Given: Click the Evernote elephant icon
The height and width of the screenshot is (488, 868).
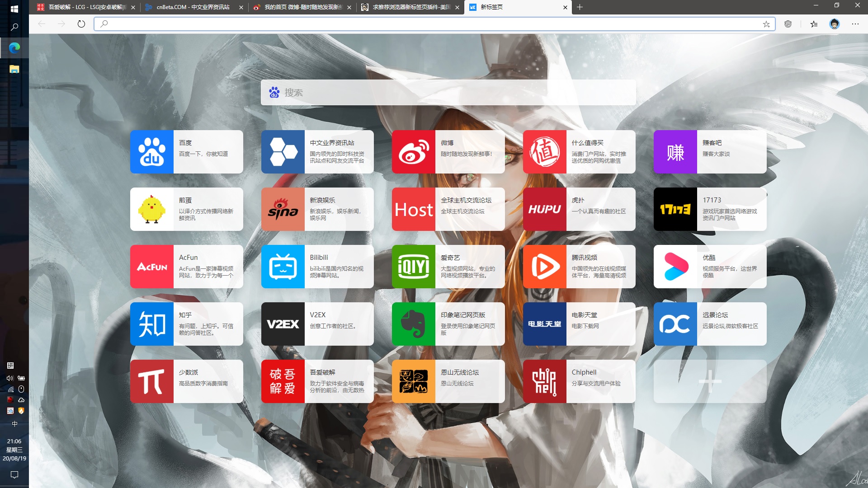Looking at the screenshot, I should coord(413,324).
